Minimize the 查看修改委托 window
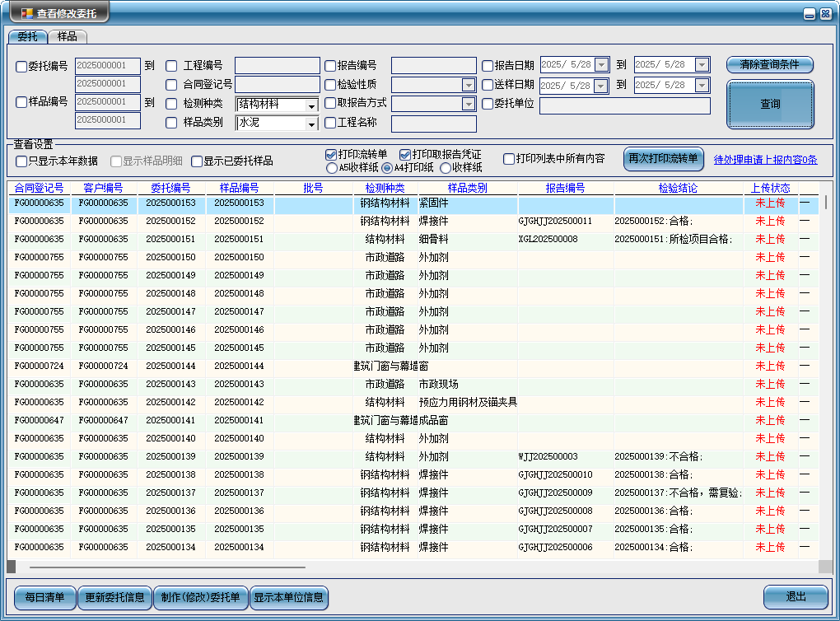Screen dimensions: 840x621 tap(810, 14)
